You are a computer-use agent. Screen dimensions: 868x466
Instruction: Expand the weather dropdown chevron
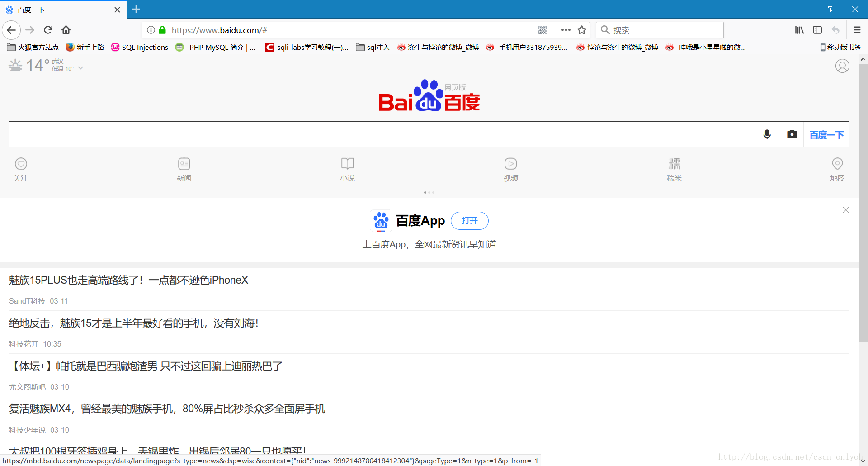tap(81, 68)
